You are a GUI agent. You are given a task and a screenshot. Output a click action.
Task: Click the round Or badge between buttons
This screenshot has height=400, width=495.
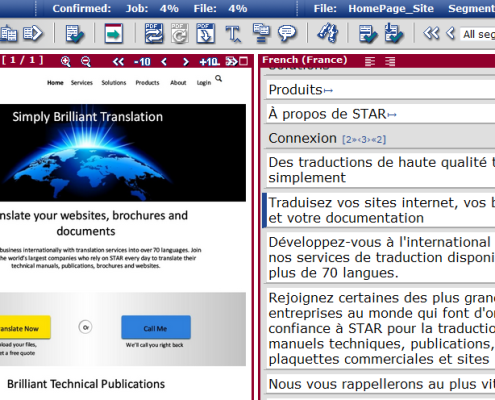tap(86, 327)
